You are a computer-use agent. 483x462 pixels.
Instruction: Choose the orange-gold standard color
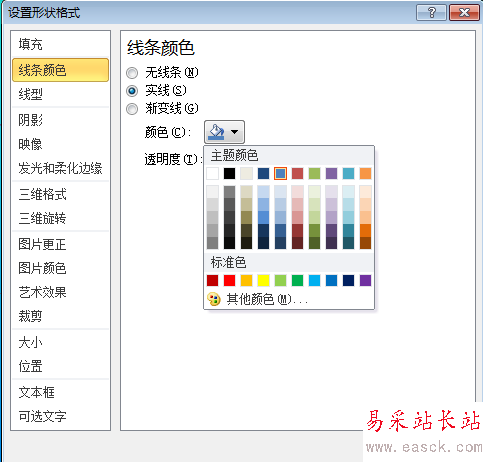(x=246, y=280)
